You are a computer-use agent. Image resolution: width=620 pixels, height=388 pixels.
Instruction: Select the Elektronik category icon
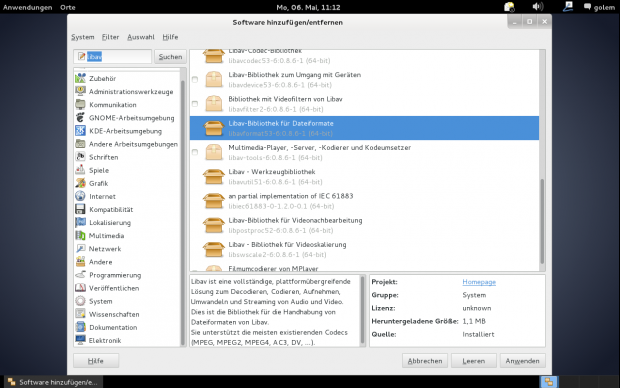pyautogui.click(x=80, y=340)
